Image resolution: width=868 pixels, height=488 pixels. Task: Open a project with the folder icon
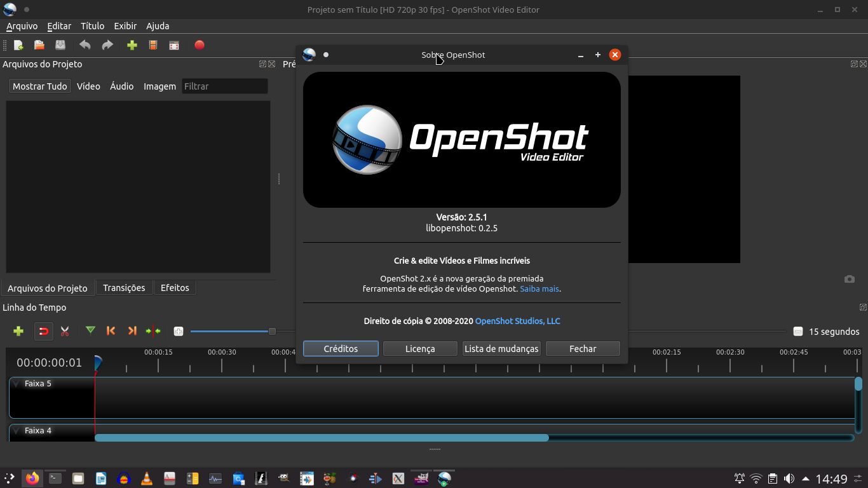coord(39,45)
